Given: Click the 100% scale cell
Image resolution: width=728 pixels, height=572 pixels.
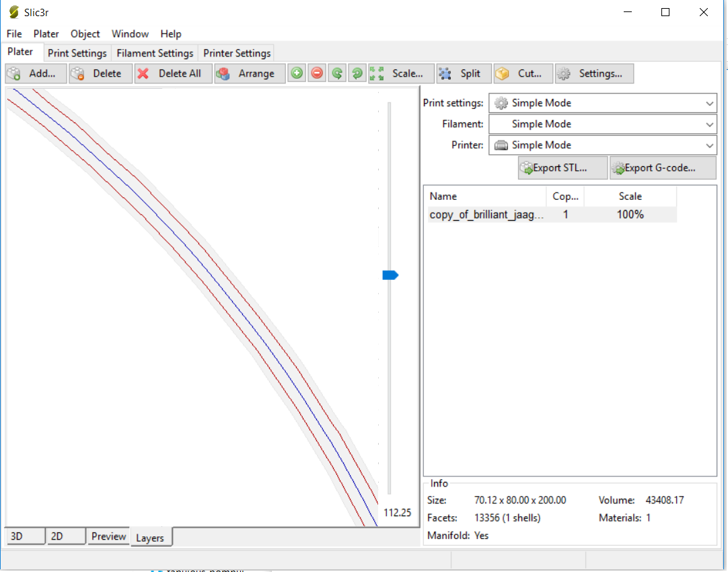Looking at the screenshot, I should (630, 215).
